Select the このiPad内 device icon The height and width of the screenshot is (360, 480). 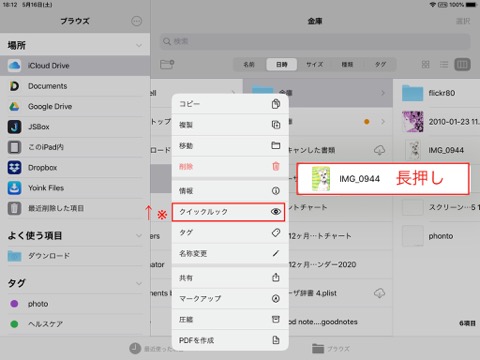tap(14, 147)
